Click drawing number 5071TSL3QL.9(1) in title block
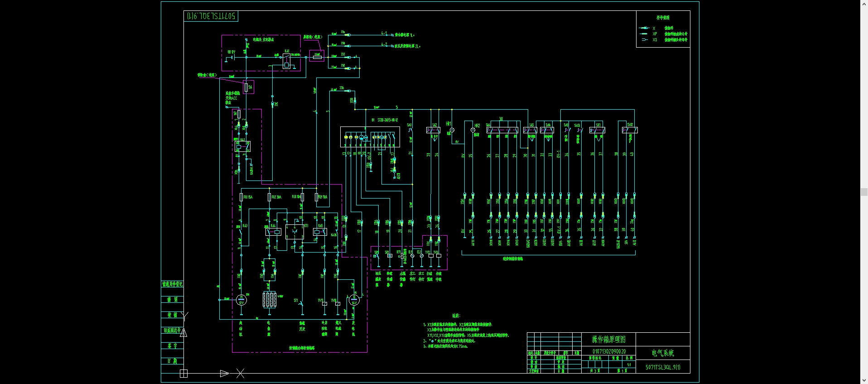Viewport: 868px width, 384px height. point(663,367)
